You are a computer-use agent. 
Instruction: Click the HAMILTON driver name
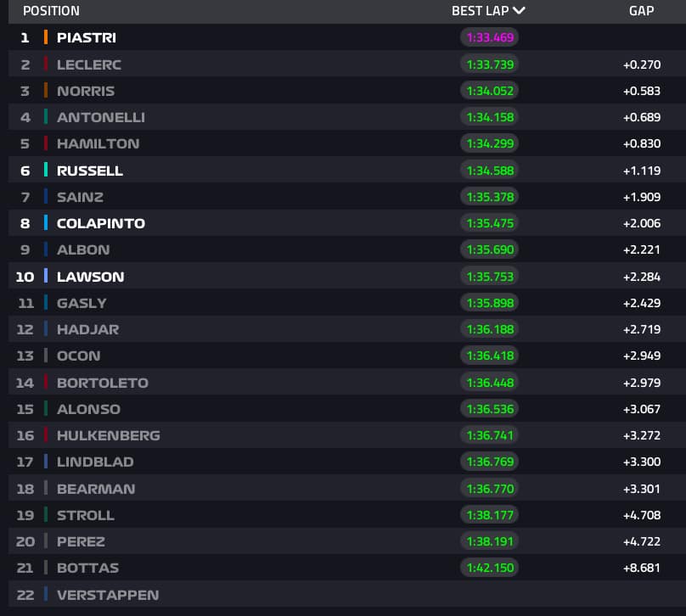coord(98,143)
